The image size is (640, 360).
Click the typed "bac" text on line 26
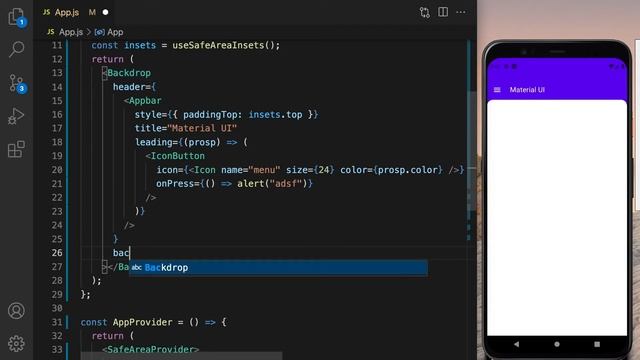[x=121, y=253]
